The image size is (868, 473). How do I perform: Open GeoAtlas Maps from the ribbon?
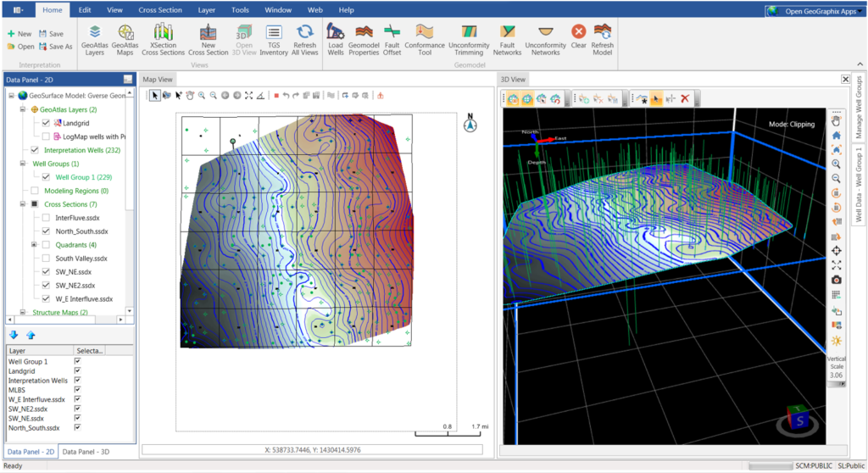pyautogui.click(x=125, y=40)
